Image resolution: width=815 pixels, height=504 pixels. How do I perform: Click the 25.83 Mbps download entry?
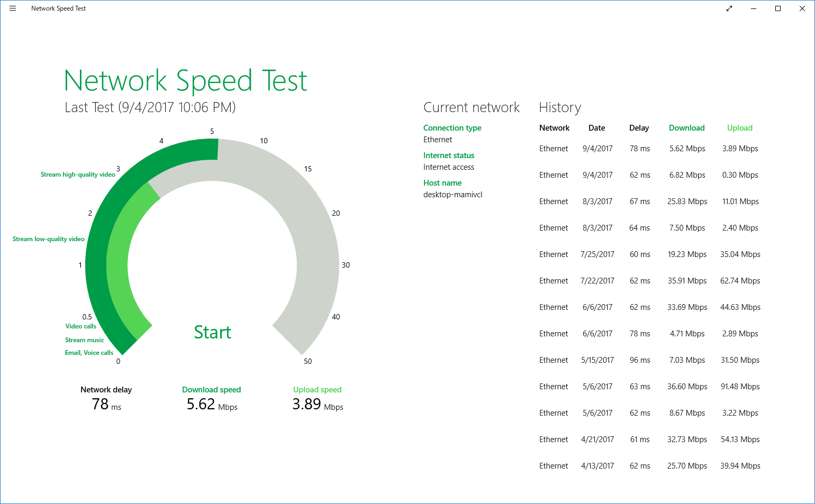pyautogui.click(x=687, y=201)
